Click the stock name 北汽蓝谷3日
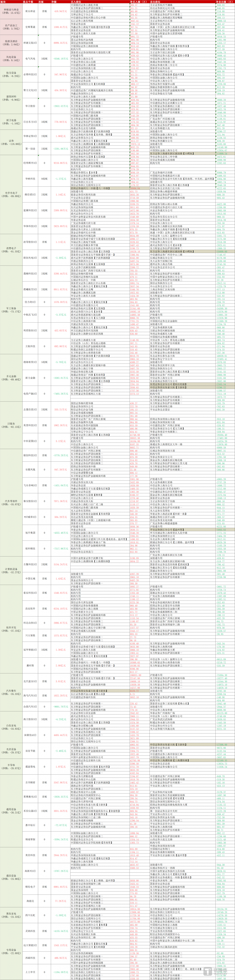235x980 pixels. 30,681
